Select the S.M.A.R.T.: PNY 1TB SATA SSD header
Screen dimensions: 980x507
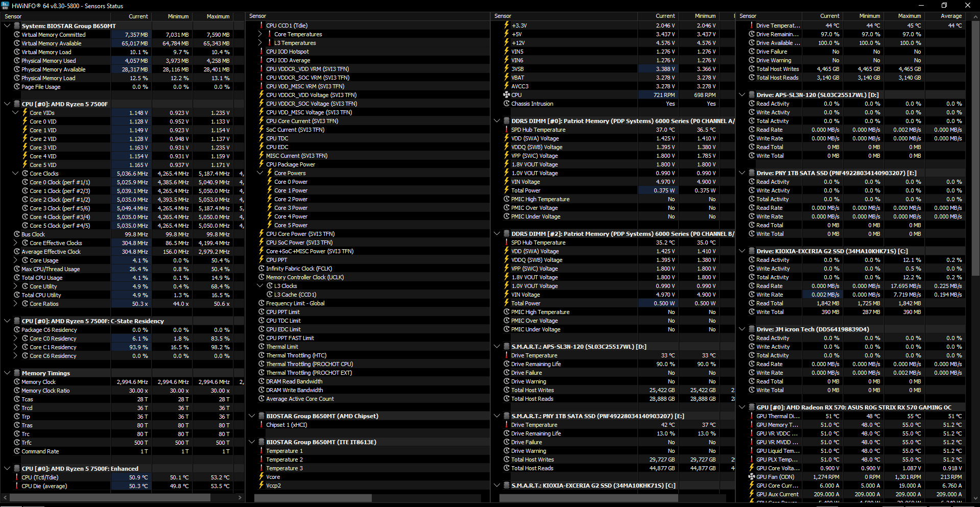pyautogui.click(x=597, y=416)
